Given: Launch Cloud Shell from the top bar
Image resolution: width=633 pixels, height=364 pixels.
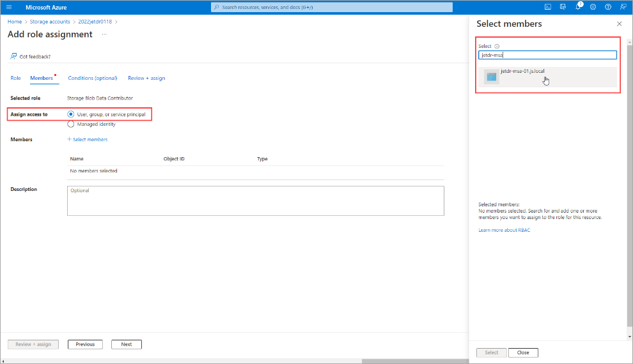Looking at the screenshot, I should click(548, 7).
